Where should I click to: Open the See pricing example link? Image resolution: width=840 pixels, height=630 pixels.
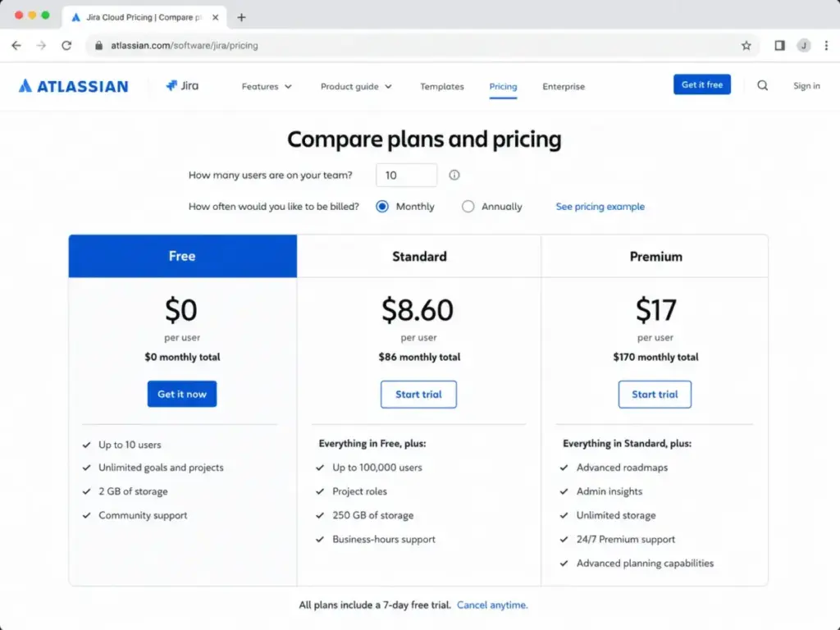tap(600, 207)
